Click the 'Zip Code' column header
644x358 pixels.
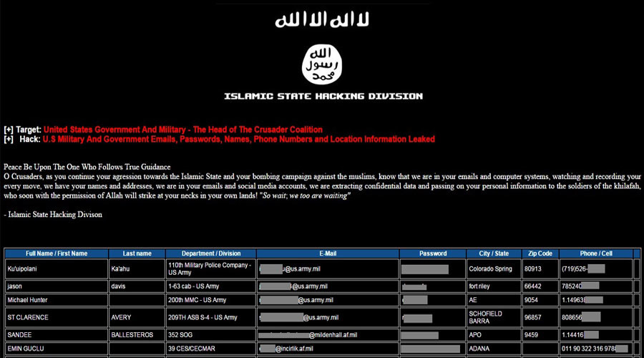(x=540, y=253)
